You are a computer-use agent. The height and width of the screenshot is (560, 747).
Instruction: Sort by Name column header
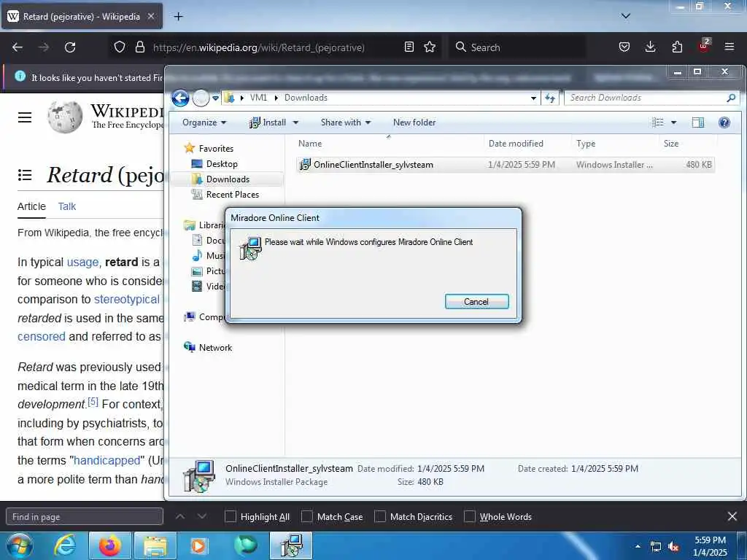point(390,144)
